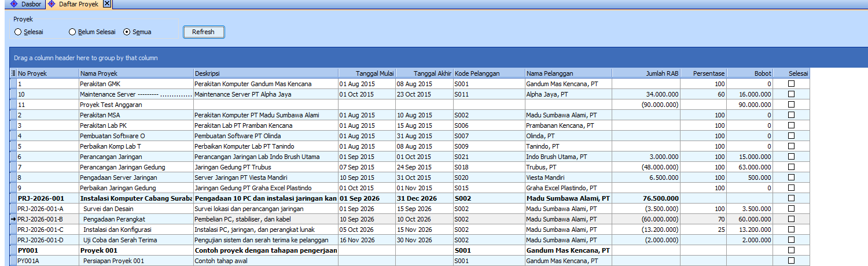Click the PY001A project number
Viewport: 868px width, 266px height.
coord(47,261)
